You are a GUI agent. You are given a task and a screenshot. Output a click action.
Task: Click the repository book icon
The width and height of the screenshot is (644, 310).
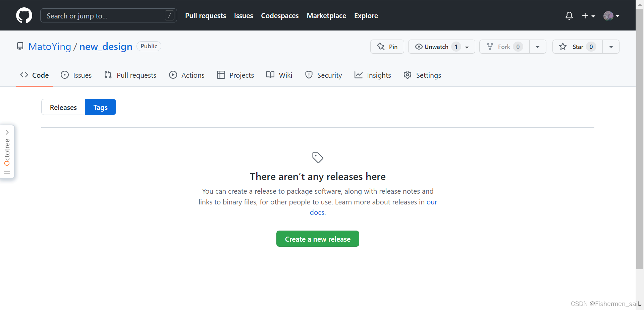point(20,46)
